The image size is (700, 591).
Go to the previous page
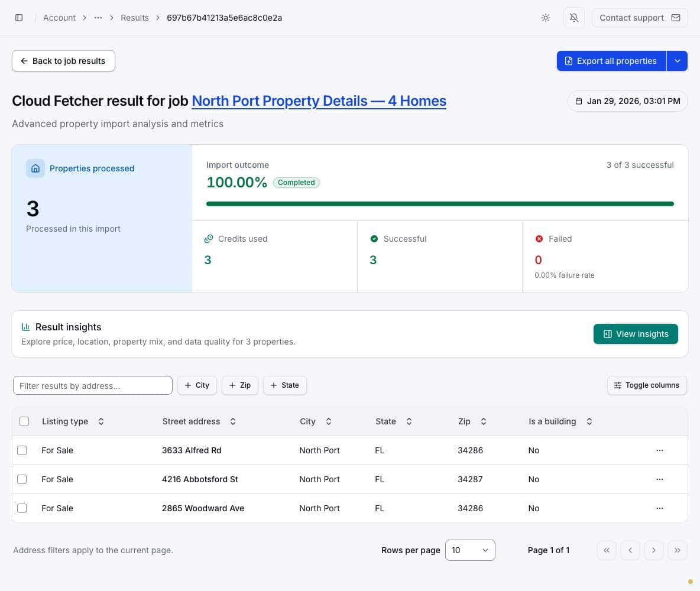pos(630,550)
